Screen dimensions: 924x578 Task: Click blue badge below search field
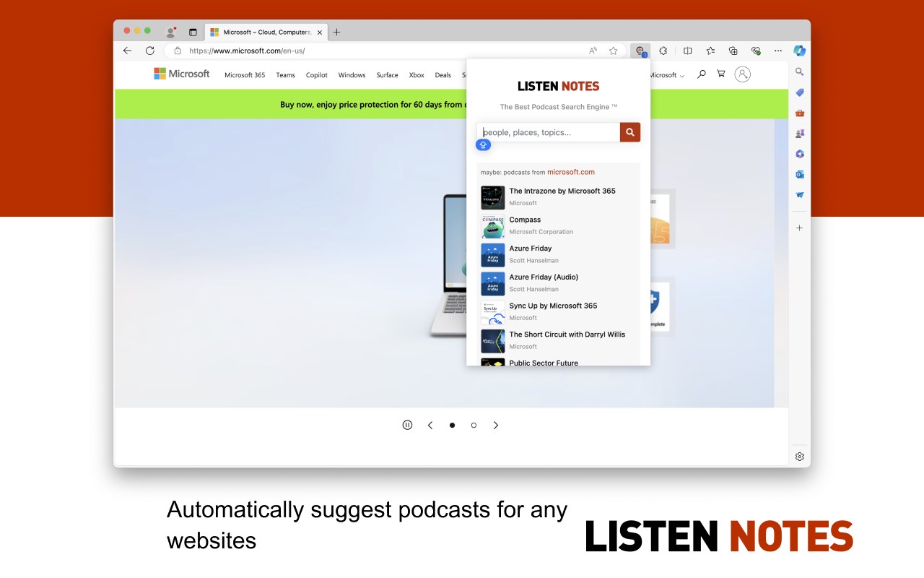484,145
